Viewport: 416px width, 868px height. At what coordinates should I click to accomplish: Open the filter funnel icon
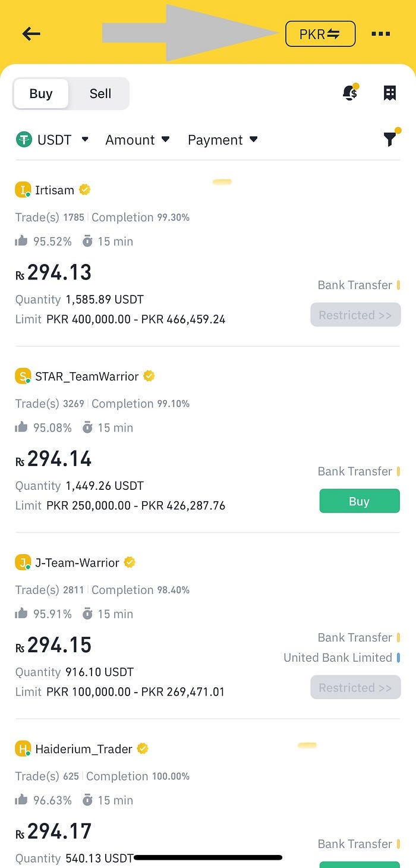click(x=389, y=140)
